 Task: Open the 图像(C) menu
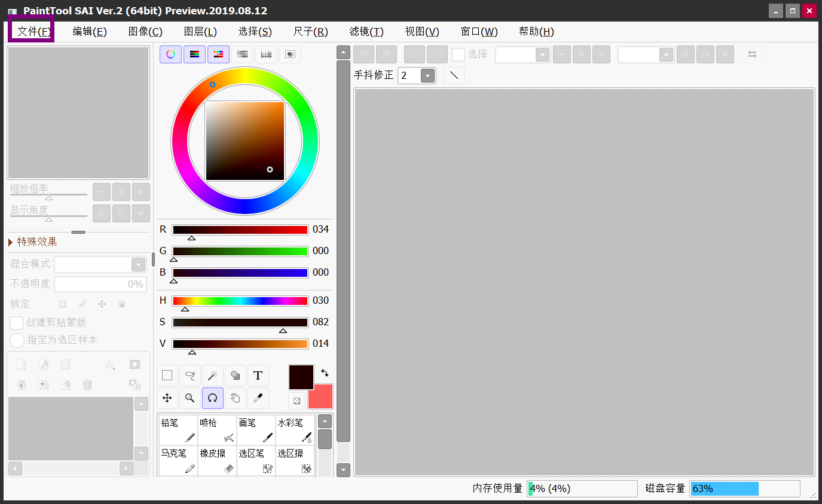(x=145, y=32)
